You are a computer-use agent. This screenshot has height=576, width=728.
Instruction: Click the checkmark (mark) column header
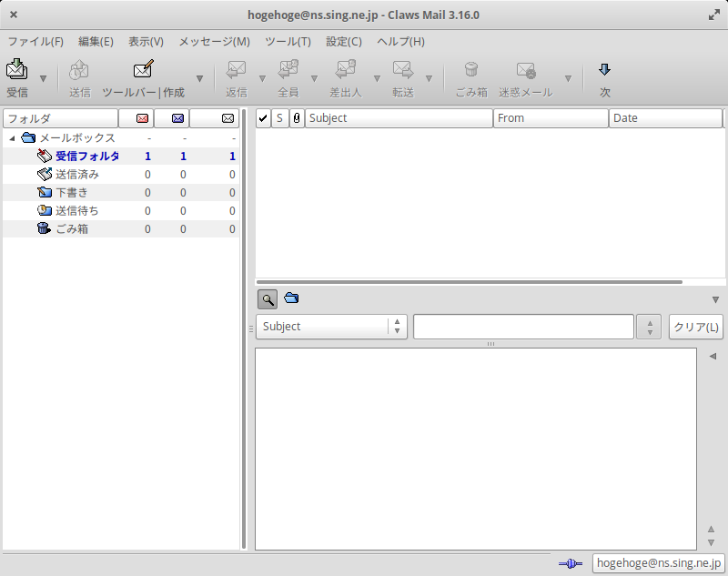click(x=263, y=118)
